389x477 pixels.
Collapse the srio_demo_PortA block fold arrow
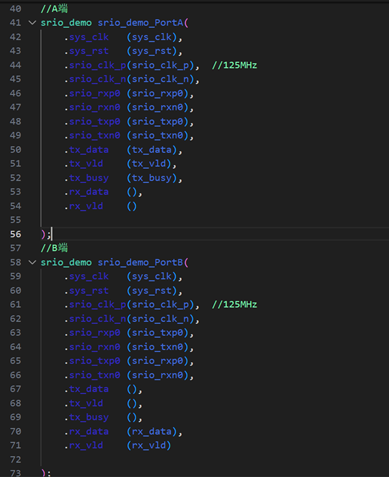tap(32, 23)
